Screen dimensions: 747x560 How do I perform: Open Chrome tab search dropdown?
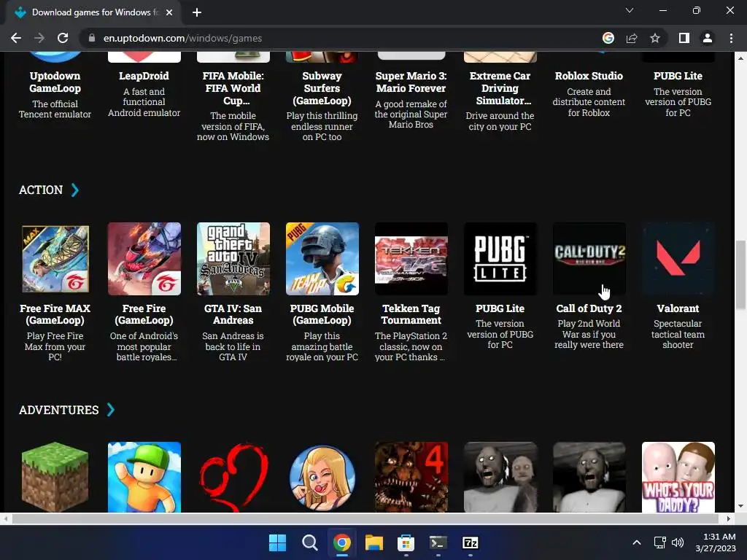(630, 10)
